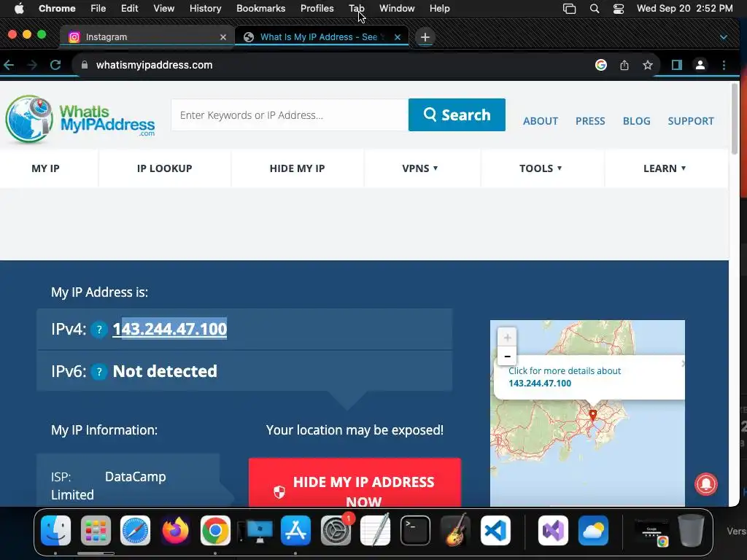Expand the TOOLS dropdown menu
Screen dimensions: 747x560
pos(541,168)
